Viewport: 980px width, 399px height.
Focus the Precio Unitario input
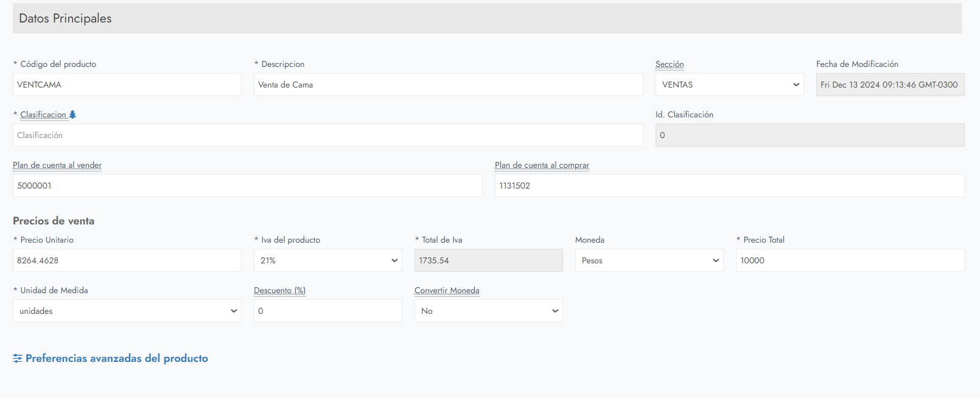click(127, 260)
